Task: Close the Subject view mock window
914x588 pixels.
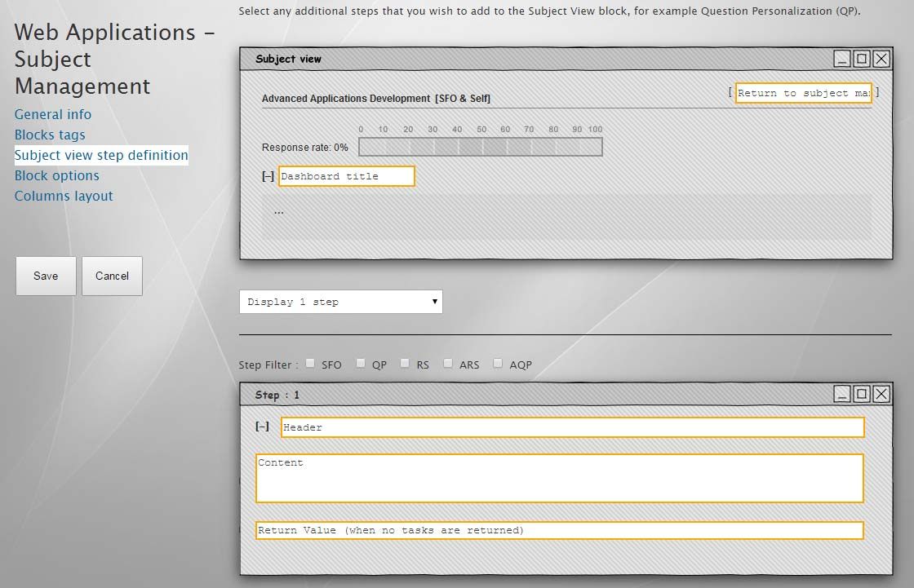Action: 881,59
